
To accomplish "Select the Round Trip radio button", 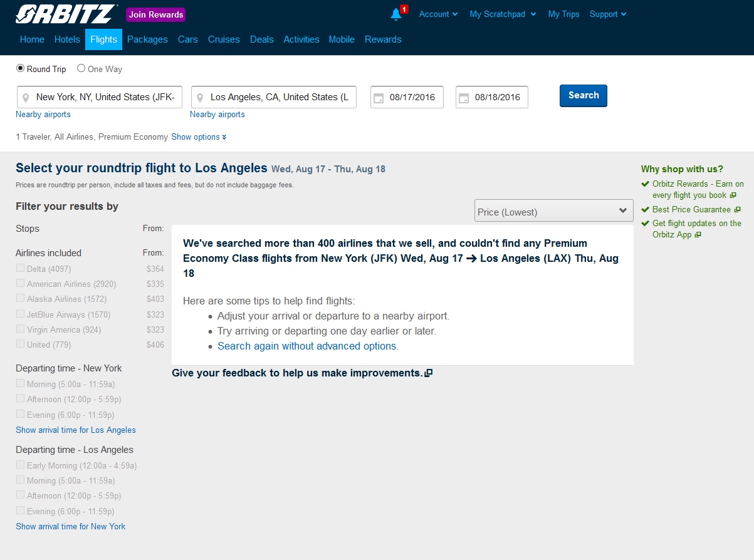I will 21,68.
